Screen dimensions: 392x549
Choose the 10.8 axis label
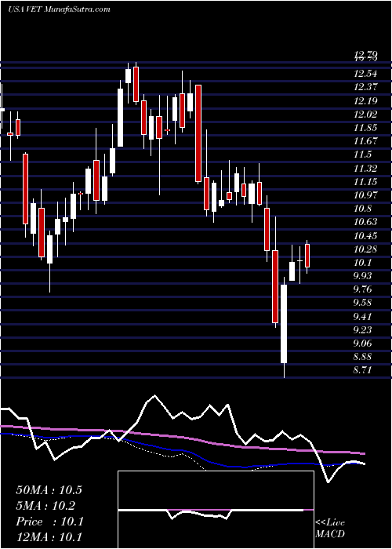pyautogui.click(x=362, y=209)
